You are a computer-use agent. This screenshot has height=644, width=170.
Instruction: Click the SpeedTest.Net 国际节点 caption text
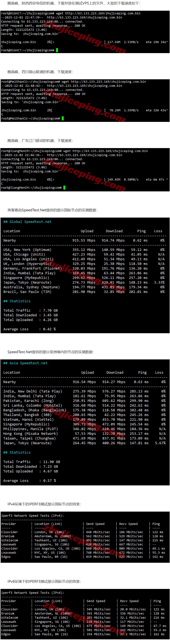point(52,210)
